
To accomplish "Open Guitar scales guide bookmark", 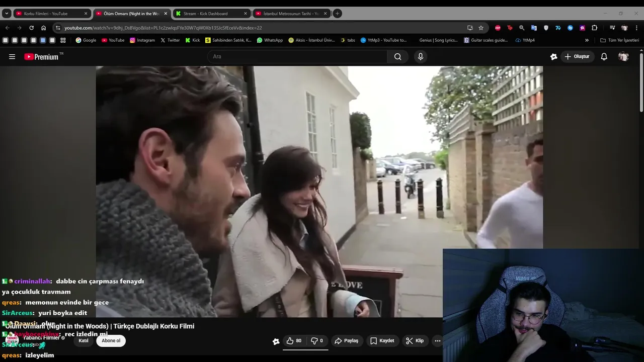I will (486, 40).
